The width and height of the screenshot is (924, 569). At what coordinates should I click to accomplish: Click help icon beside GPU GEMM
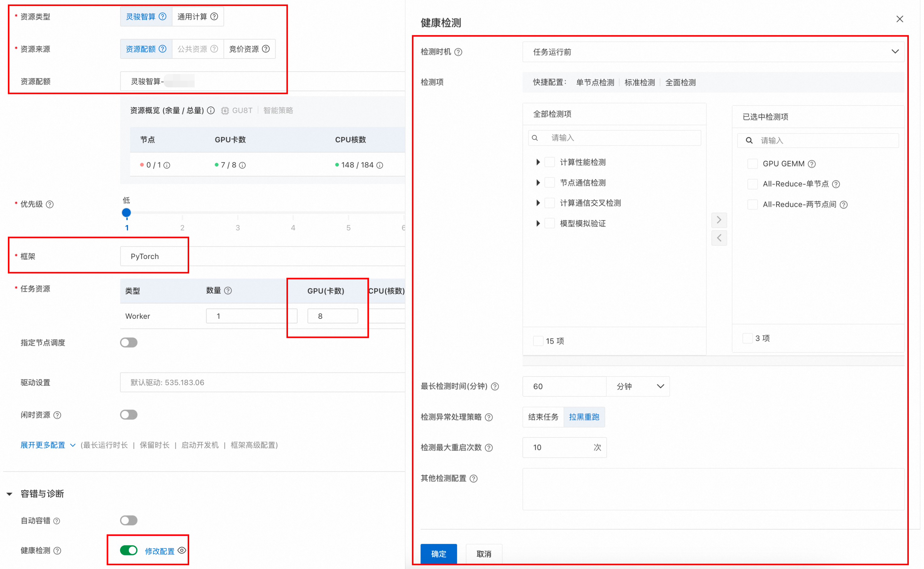pyautogui.click(x=812, y=164)
